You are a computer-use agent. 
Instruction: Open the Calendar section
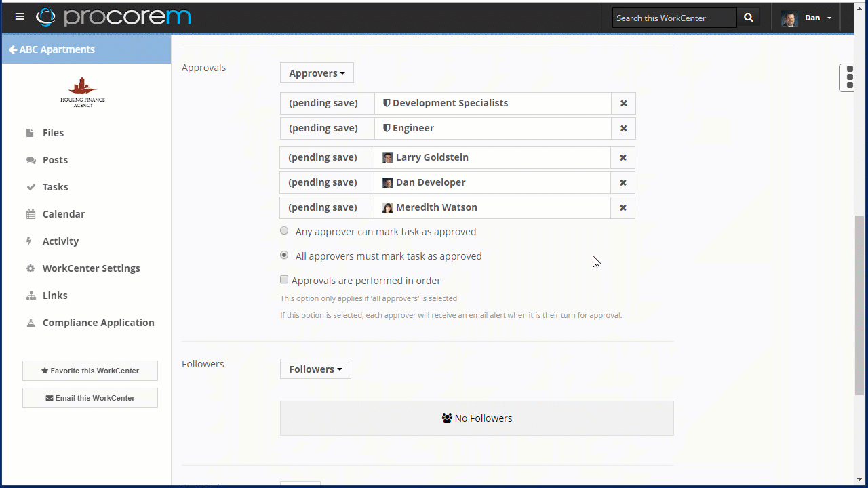click(x=63, y=213)
